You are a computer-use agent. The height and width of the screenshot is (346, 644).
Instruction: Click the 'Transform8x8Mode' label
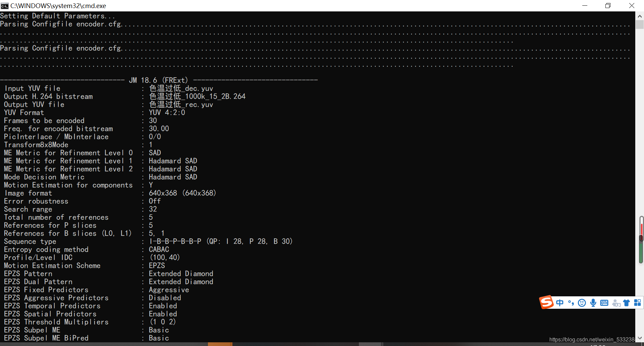click(36, 145)
